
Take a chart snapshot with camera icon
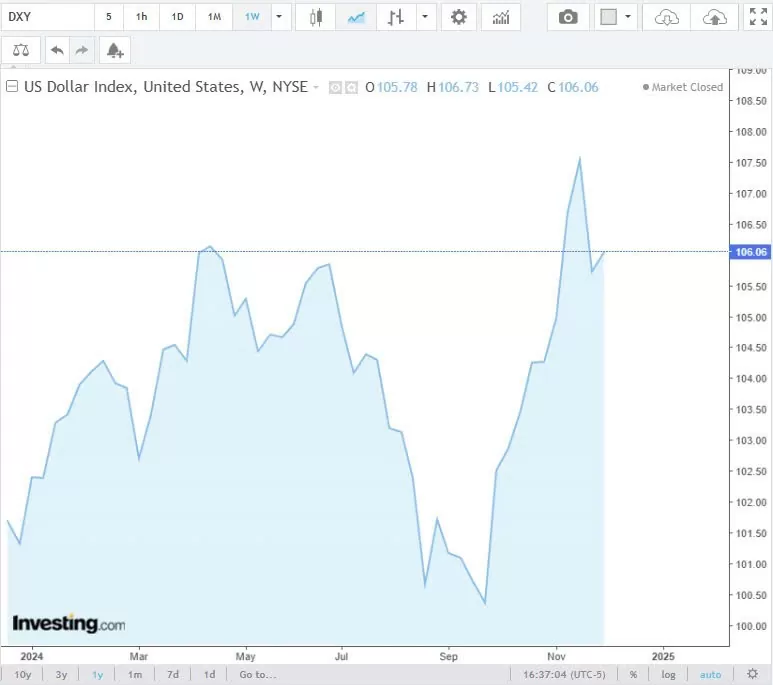point(568,17)
